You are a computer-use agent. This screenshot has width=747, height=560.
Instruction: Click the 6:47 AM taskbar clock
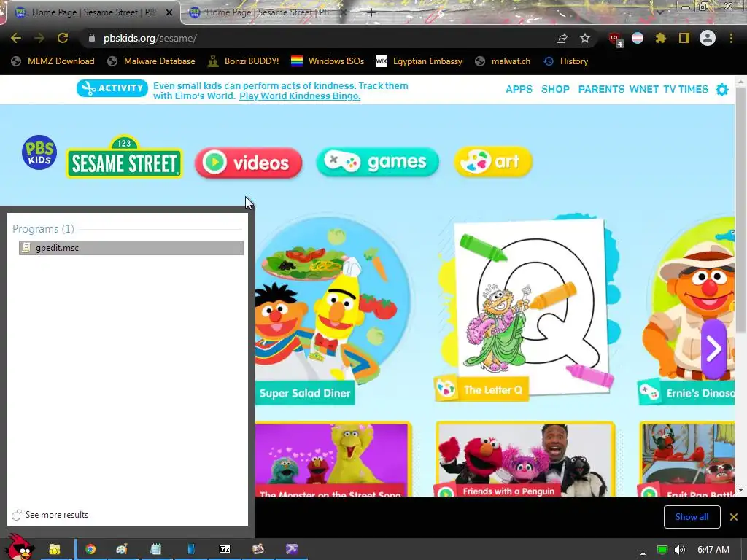tap(713, 550)
